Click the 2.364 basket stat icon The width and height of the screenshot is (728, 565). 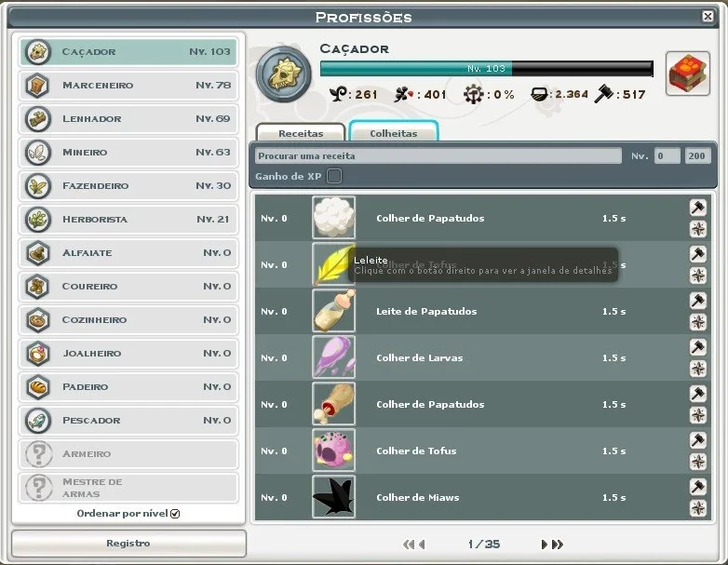coord(539,94)
